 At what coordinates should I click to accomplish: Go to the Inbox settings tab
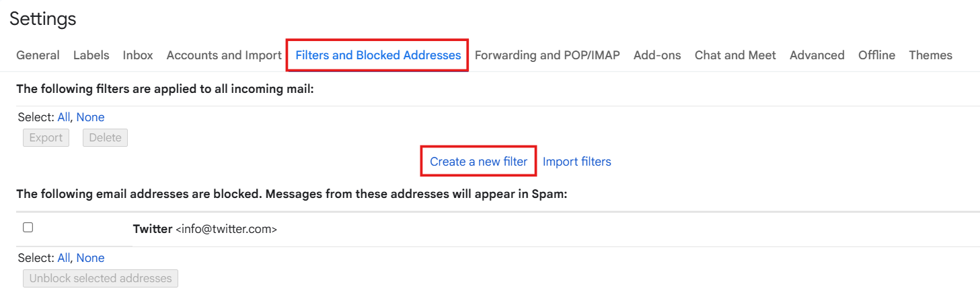(x=138, y=55)
